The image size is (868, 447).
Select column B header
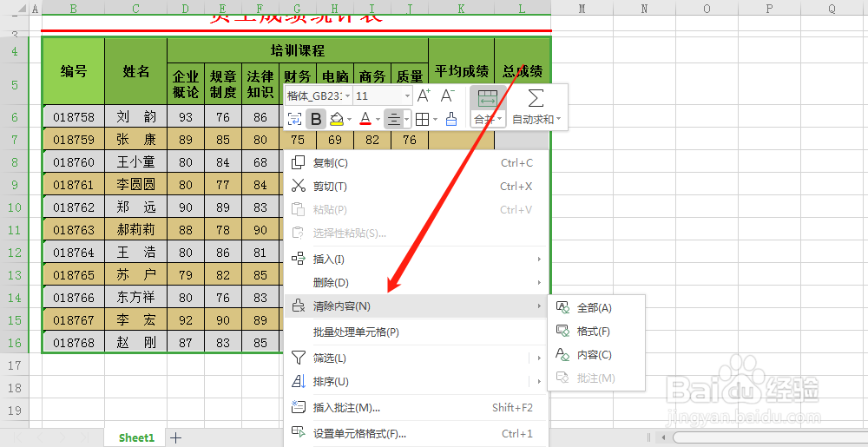[x=73, y=9]
